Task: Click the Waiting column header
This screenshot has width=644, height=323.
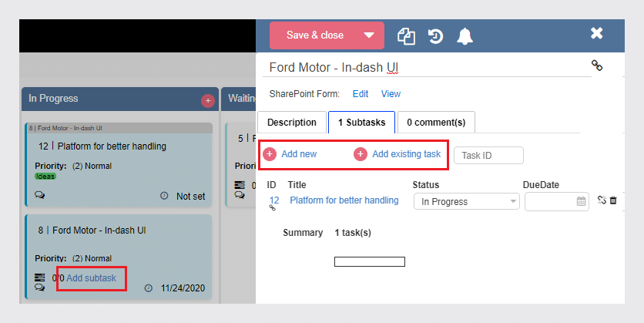Action: coord(238,99)
